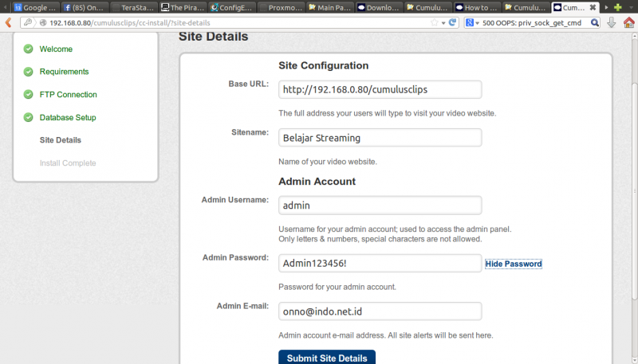The height and width of the screenshot is (364, 638).
Task: Close the active CumulusClips tab
Action: click(x=591, y=7)
